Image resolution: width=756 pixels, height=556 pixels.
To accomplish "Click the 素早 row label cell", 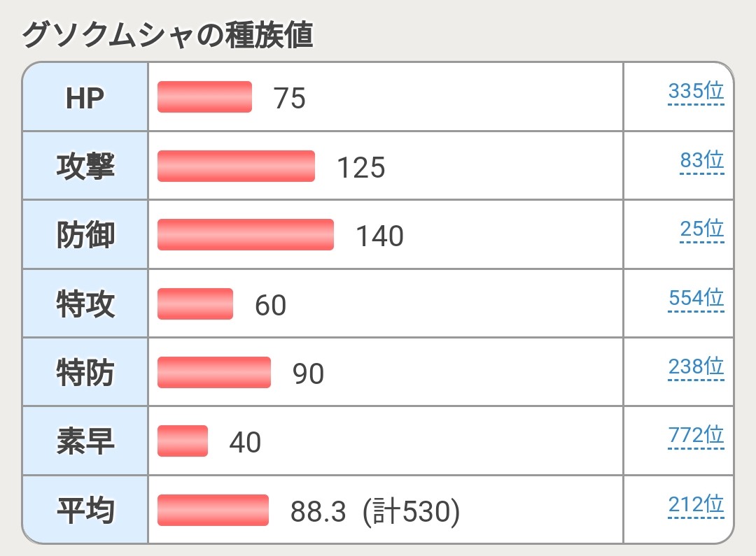I will (x=85, y=441).
